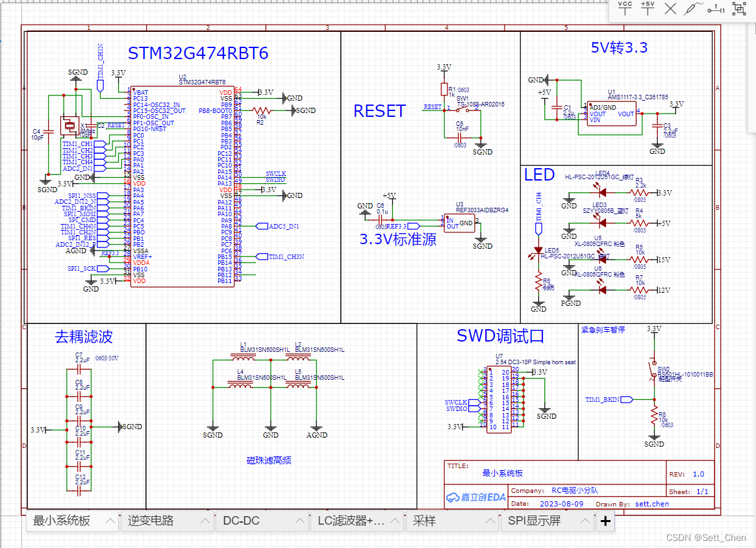The height and width of the screenshot is (548, 756).
Task: Select the U3 REF3033 reference chip symbol
Action: point(459,223)
